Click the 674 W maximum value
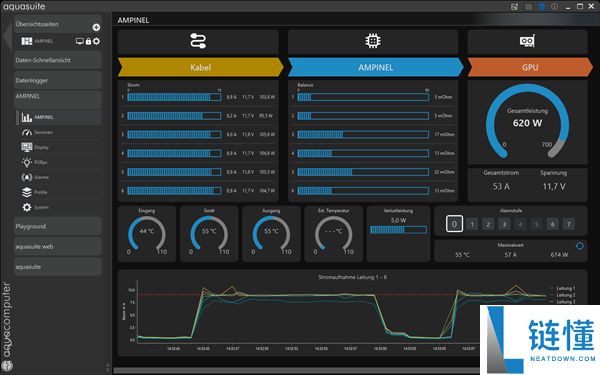 pos(559,255)
